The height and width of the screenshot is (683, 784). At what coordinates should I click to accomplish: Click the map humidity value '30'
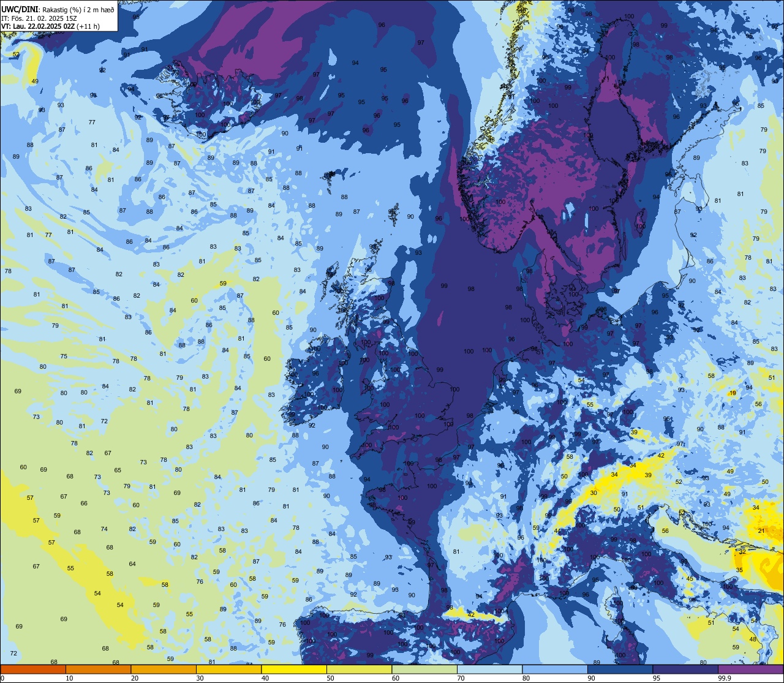[594, 493]
